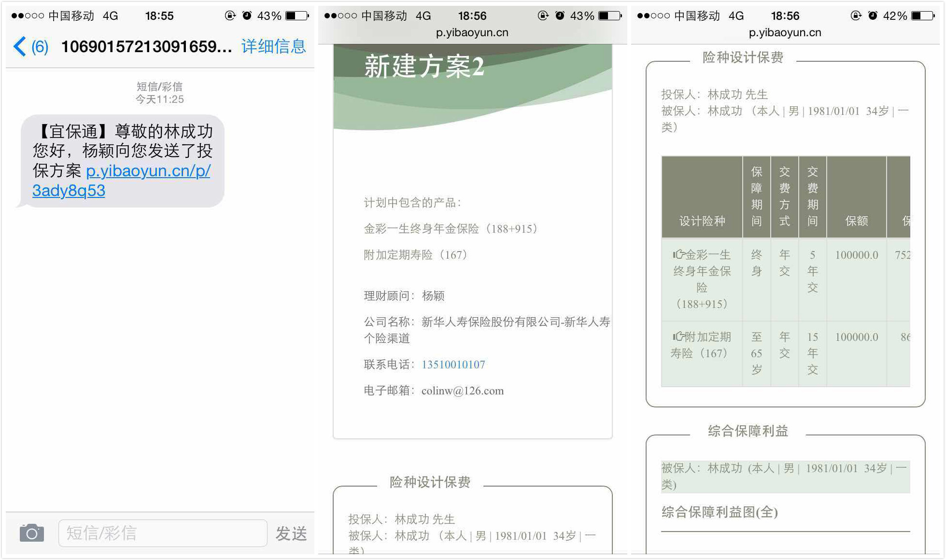The width and height of the screenshot is (946, 560).
Task: Tap the 至65岁 coverage period cell
Action: coord(756,353)
